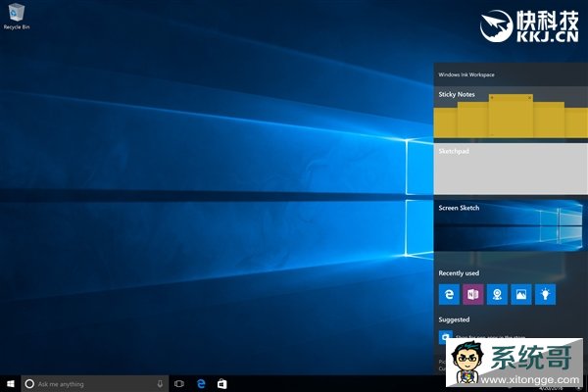The image size is (588, 392).
Task: Click the Store icon under Suggested
Action: point(446,336)
